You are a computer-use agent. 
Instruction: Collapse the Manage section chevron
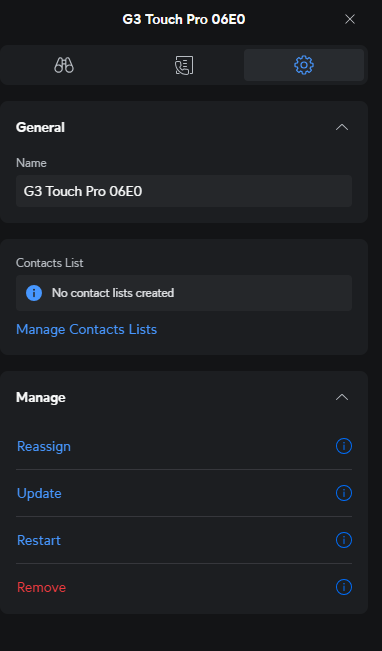point(342,397)
